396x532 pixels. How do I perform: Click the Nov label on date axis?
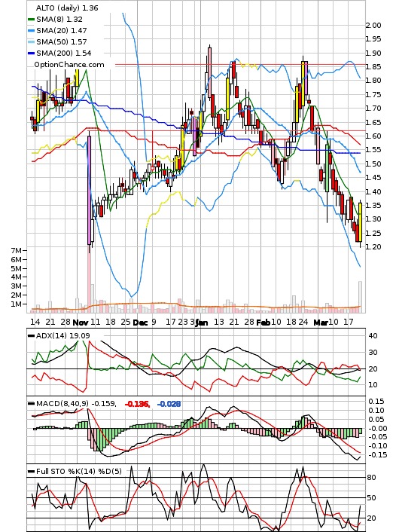pyautogui.click(x=81, y=323)
